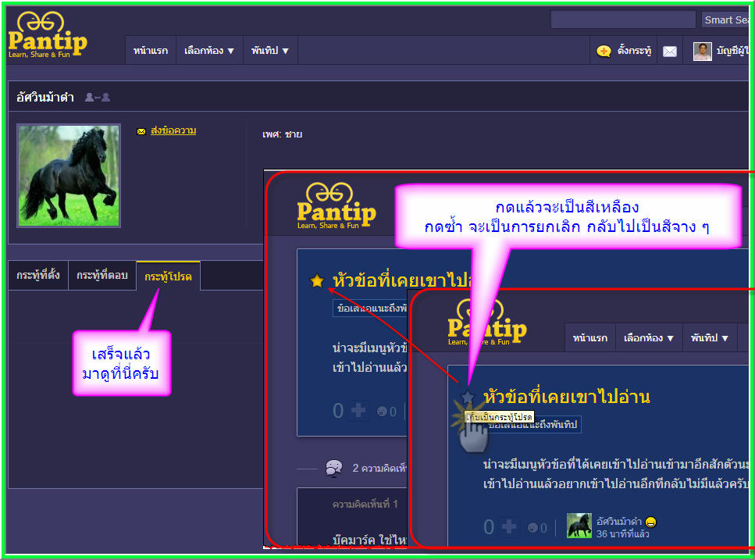The image size is (755, 560).
Task: Switch to the กระทู้ที่ตอบ tab
Action: 102,275
